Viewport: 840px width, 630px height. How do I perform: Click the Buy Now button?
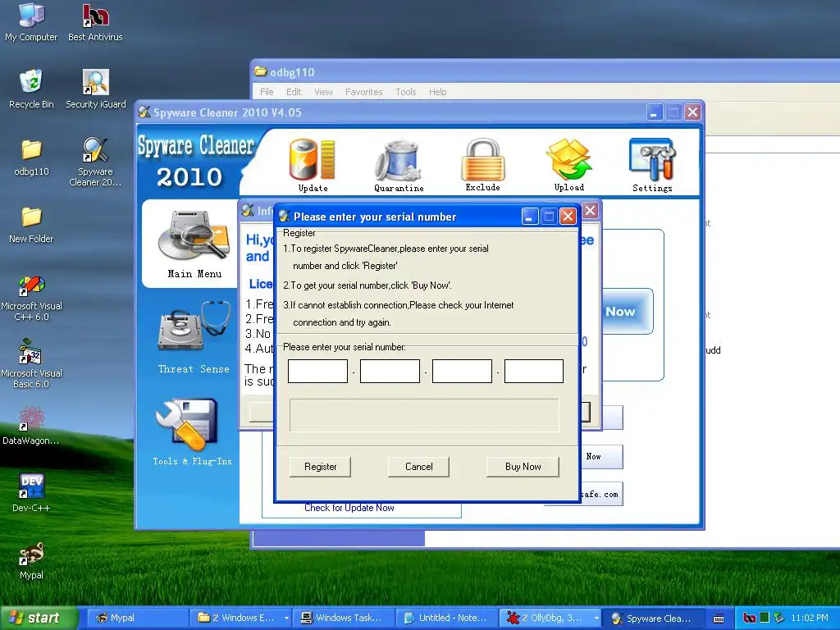click(x=523, y=467)
